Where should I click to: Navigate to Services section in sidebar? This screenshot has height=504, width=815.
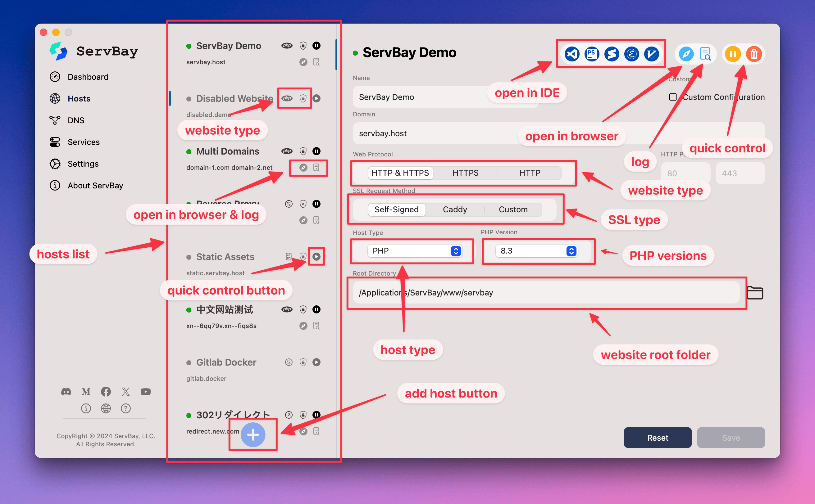point(83,142)
